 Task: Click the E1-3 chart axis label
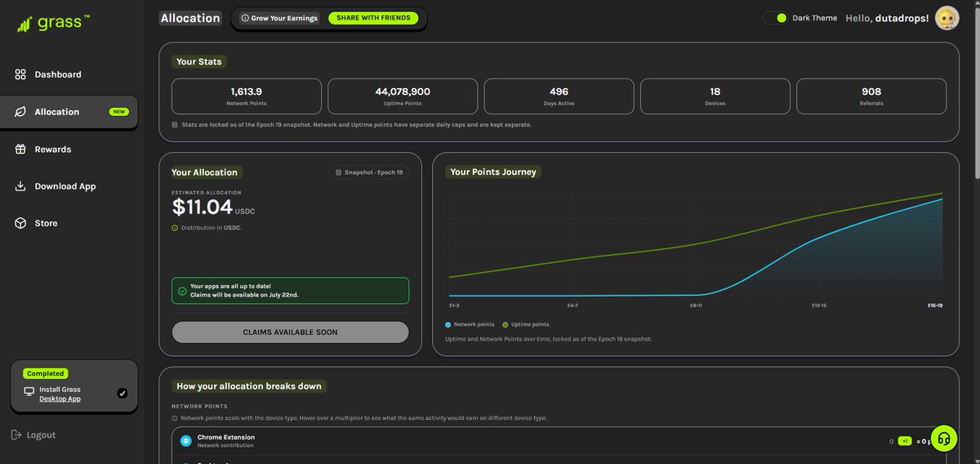pyautogui.click(x=454, y=306)
